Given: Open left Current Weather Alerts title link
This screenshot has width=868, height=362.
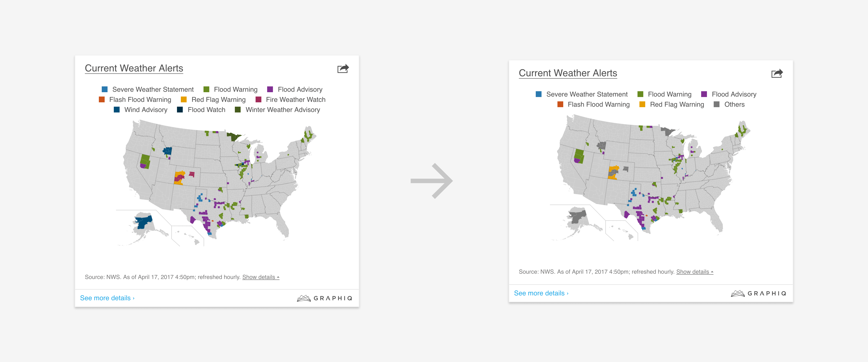Looking at the screenshot, I should point(134,69).
